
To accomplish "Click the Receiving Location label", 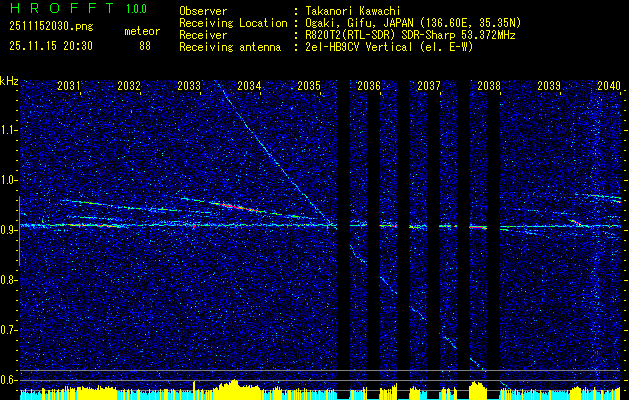I will [233, 23].
